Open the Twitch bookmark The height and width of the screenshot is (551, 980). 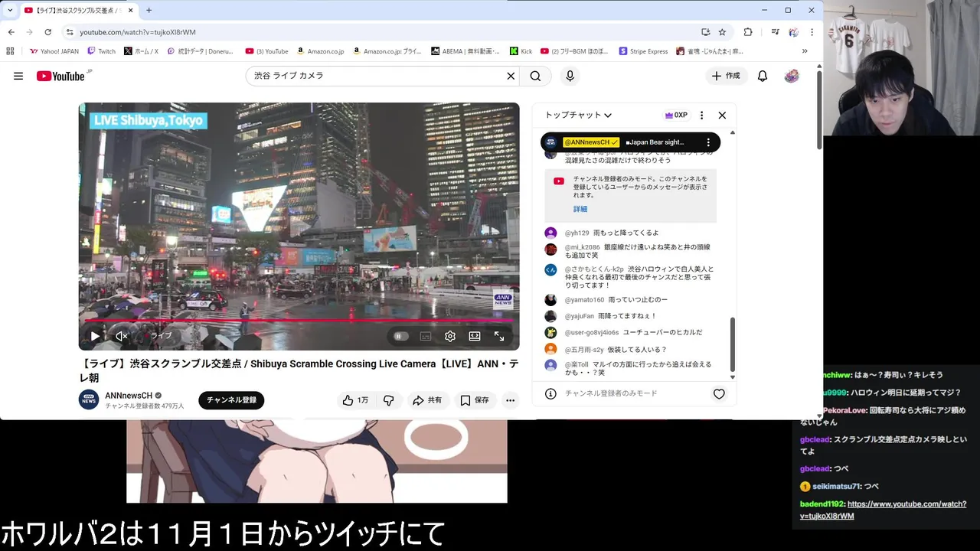pyautogui.click(x=101, y=51)
